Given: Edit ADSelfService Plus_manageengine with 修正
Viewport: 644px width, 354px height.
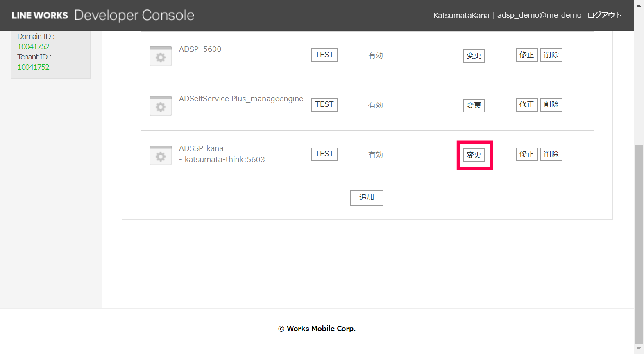Looking at the screenshot, I should click(526, 105).
